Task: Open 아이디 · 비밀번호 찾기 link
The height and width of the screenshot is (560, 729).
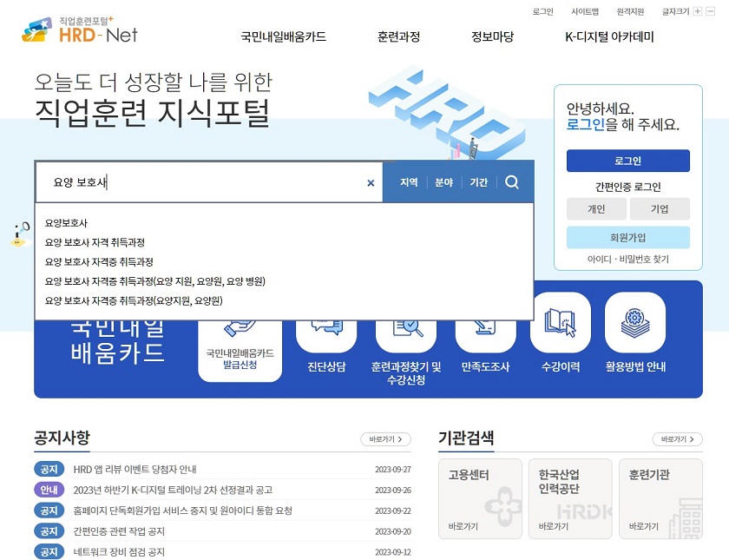Action: click(x=628, y=259)
